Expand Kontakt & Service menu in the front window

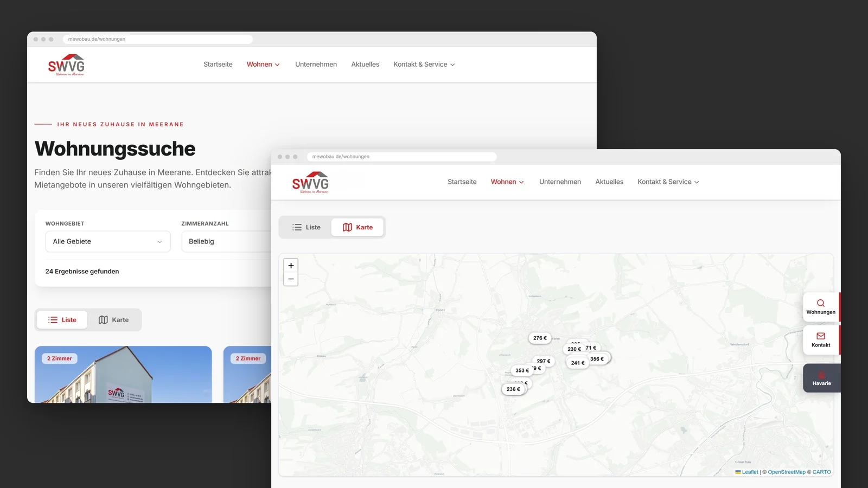coord(668,182)
